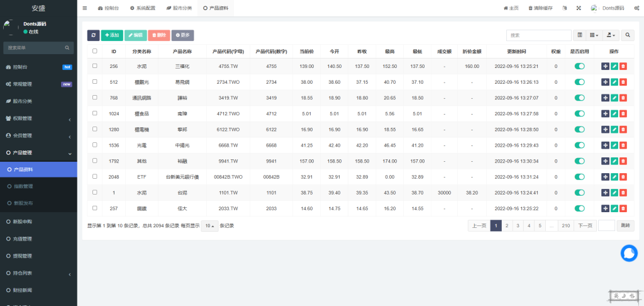Screen dimensions: 644x306
Task: Click drag-move icon for 譁裕 row
Action: tap(606, 98)
